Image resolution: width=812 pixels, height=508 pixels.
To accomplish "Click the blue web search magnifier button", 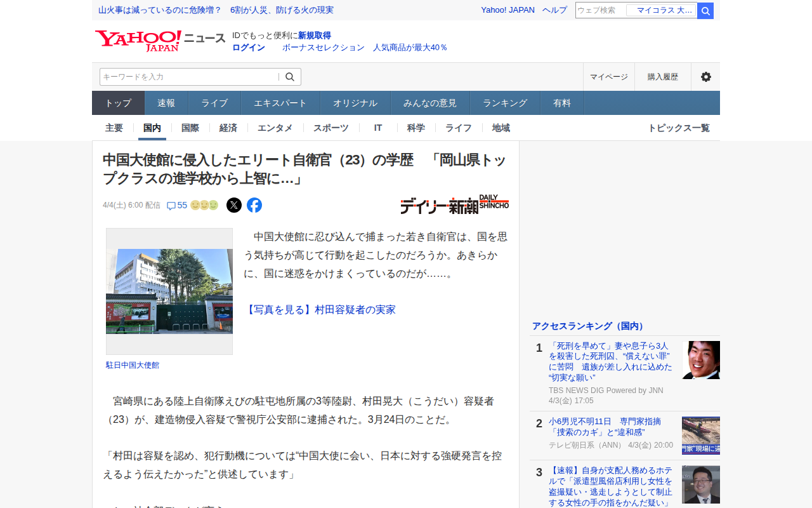I will tap(705, 11).
